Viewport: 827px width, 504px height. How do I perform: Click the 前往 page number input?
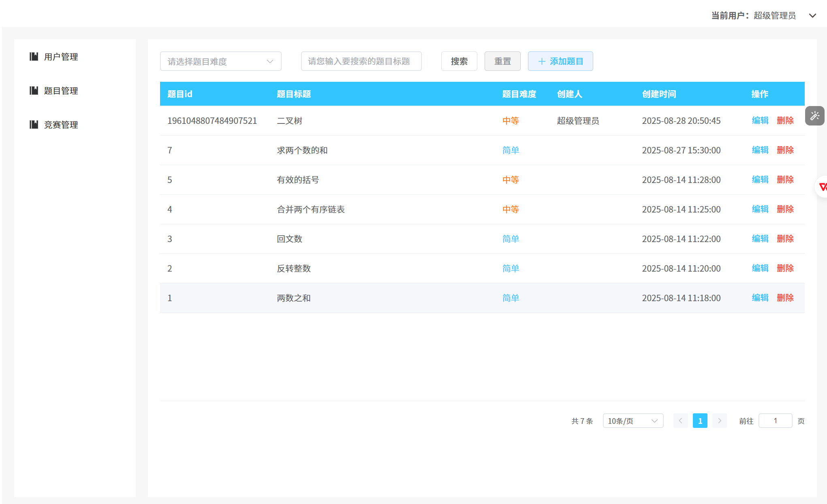(x=775, y=421)
